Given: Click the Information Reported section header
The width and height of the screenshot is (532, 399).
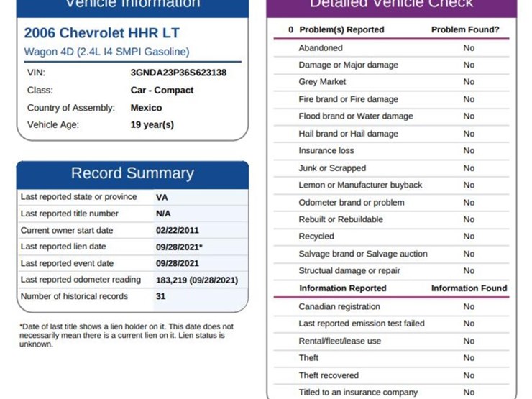Looking at the screenshot, I should [342, 288].
